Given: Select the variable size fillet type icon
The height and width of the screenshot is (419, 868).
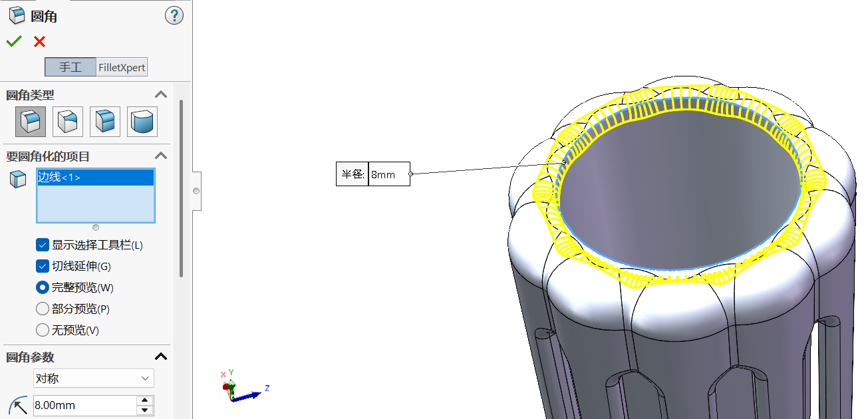Looking at the screenshot, I should pyautogui.click(x=68, y=122).
